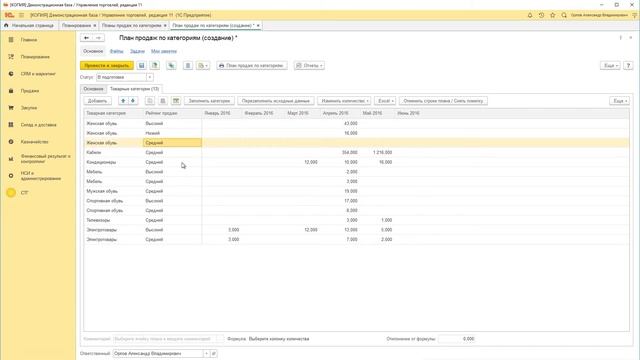
Task: Save the document with the floppy disk icon
Action: [142, 65]
